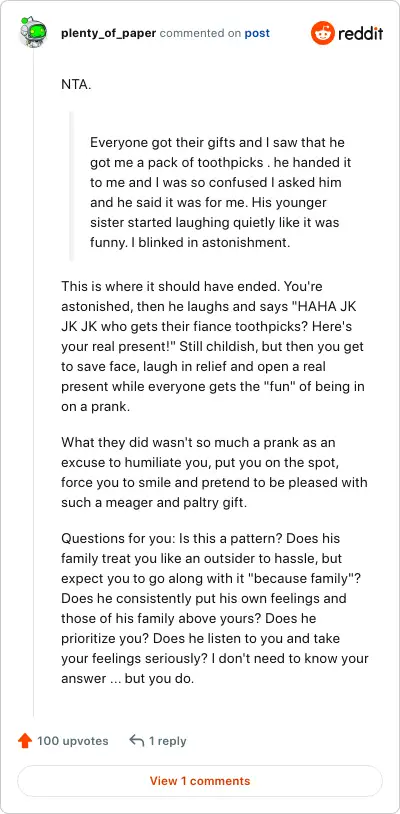Click the gray blockquote bar
Viewport: 400px width, 814px height.
click(x=72, y=185)
